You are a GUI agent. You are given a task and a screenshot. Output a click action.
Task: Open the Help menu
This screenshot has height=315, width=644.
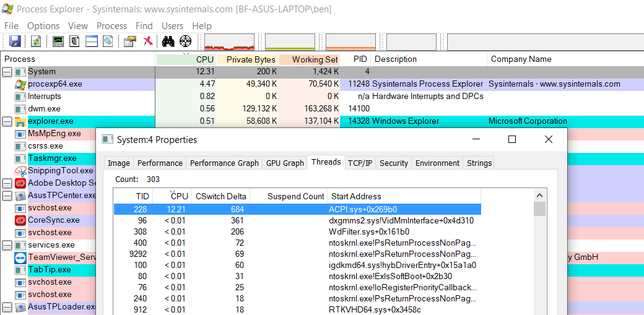(x=202, y=26)
